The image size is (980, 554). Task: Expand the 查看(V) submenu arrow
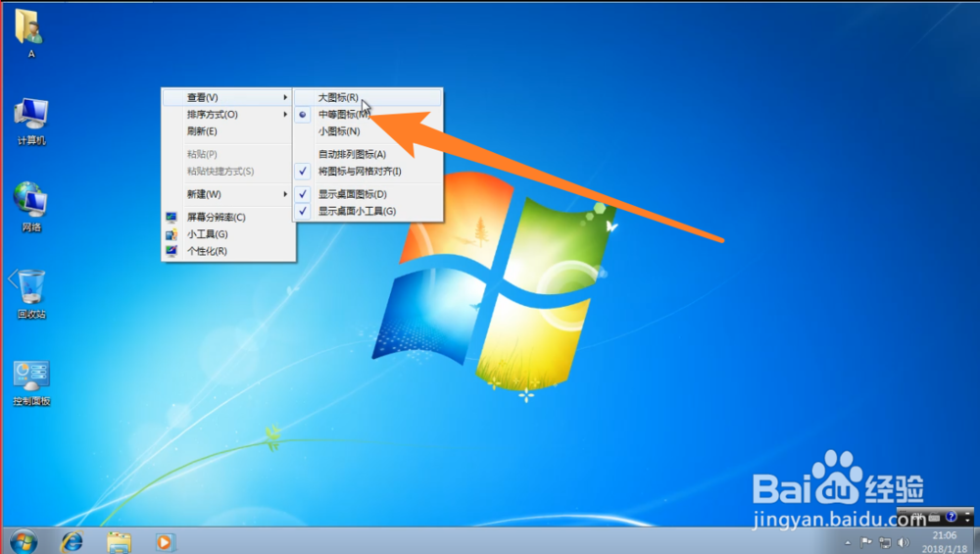(285, 97)
